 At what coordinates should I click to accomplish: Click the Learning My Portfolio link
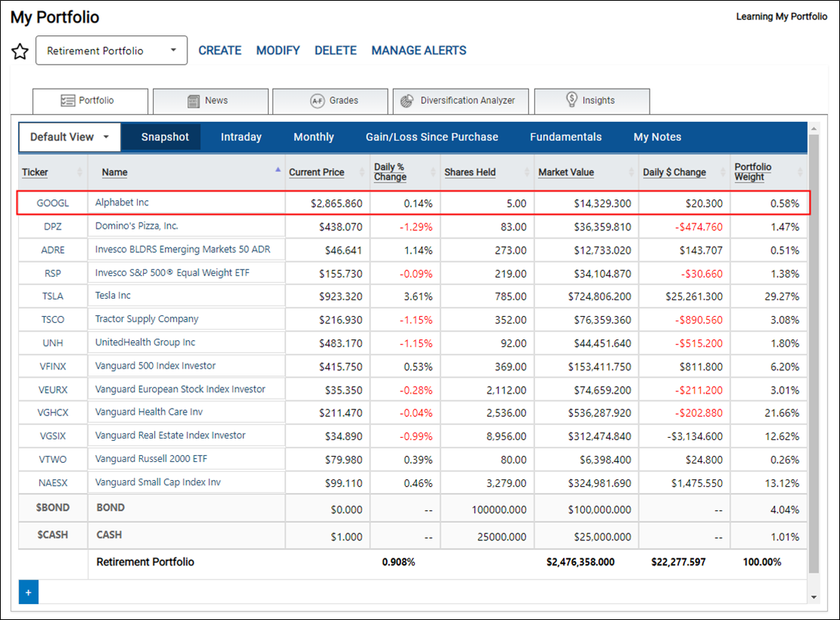pyautogui.click(x=781, y=17)
